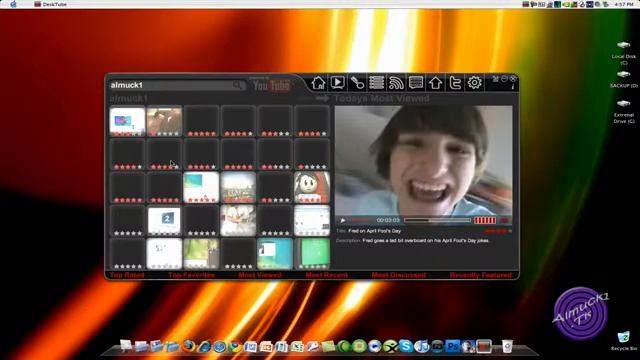Screen dimensions: 640x360
Task: Adjust the red volume bars
Action: [485, 220]
